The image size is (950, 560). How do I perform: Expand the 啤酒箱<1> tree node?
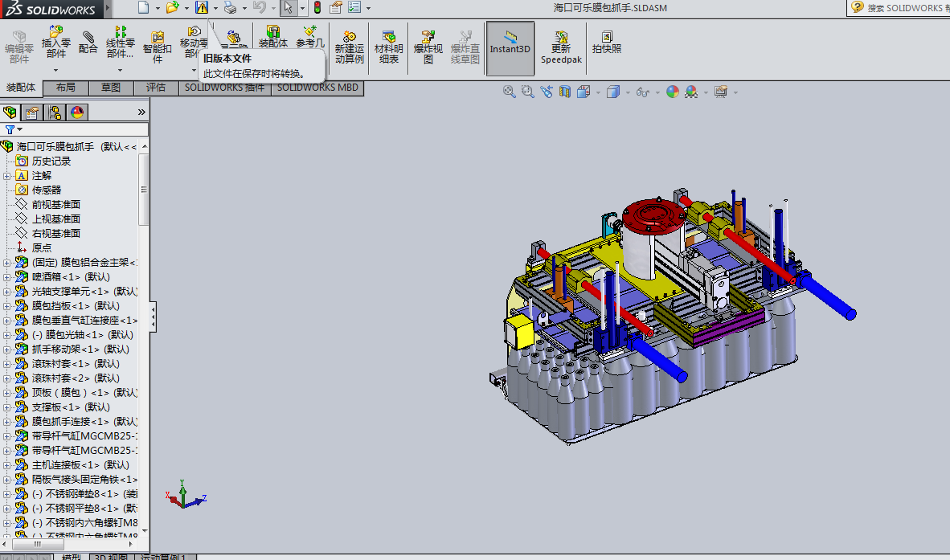pyautogui.click(x=7, y=277)
